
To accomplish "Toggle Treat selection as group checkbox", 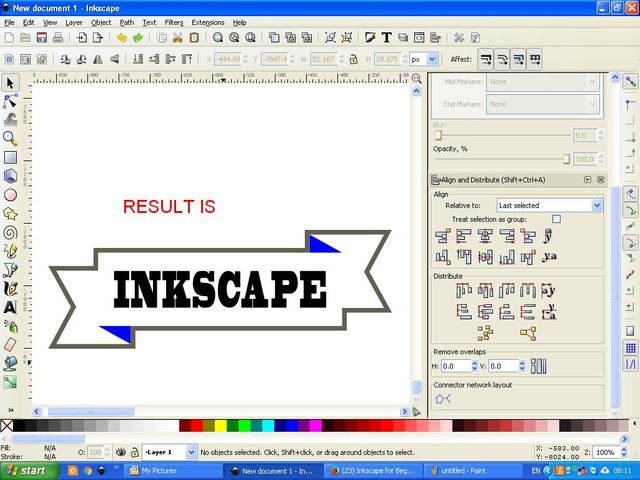I will pos(556,219).
